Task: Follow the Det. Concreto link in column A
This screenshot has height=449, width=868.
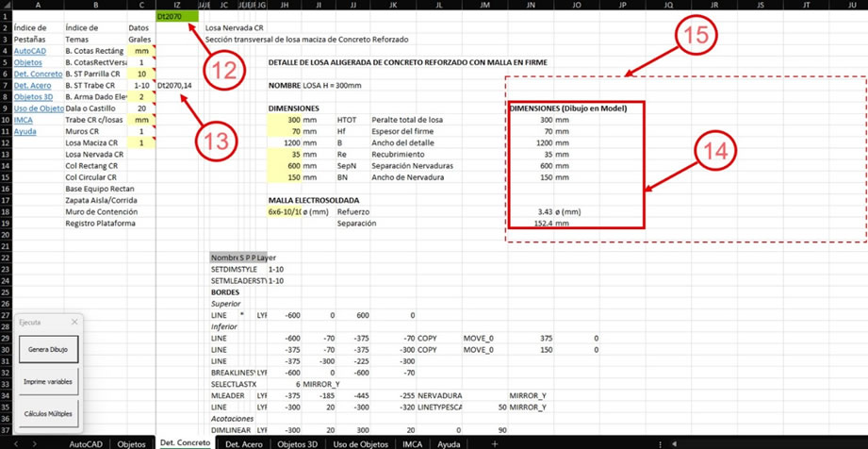Action: click(38, 75)
